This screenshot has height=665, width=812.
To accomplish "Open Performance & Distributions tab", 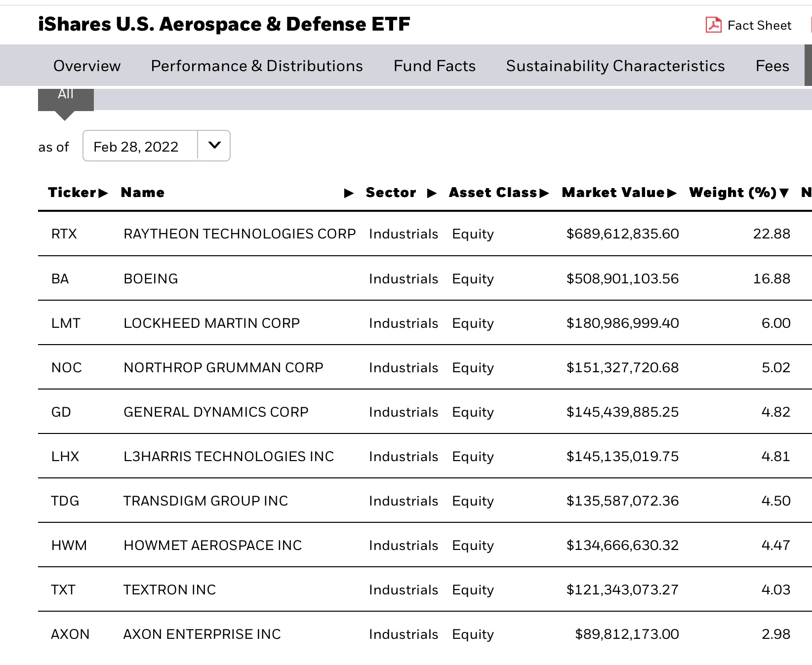I will (257, 66).
